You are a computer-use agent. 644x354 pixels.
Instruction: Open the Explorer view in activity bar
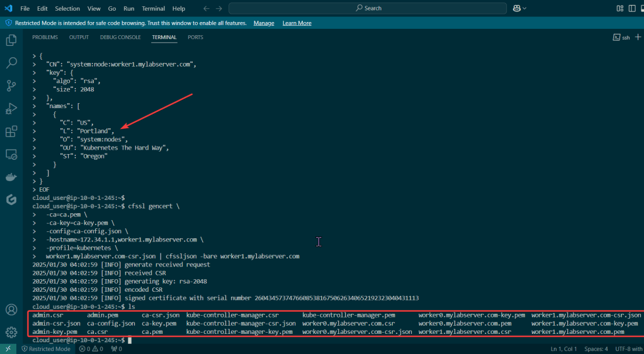point(11,40)
